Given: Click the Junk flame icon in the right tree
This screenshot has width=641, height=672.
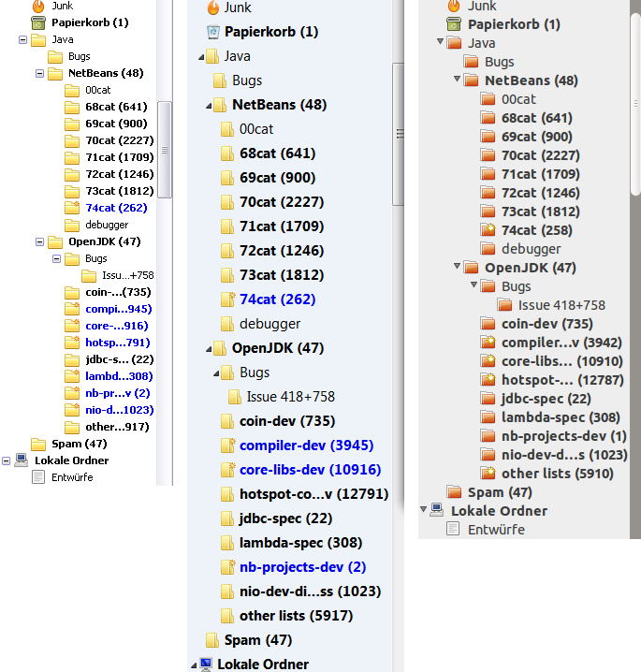Looking at the screenshot, I should [x=454, y=6].
